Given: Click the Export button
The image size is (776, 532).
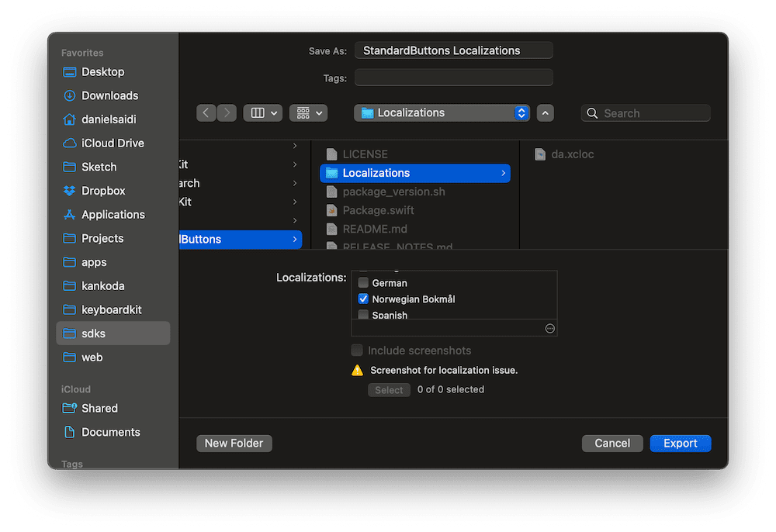Looking at the screenshot, I should (x=681, y=444).
